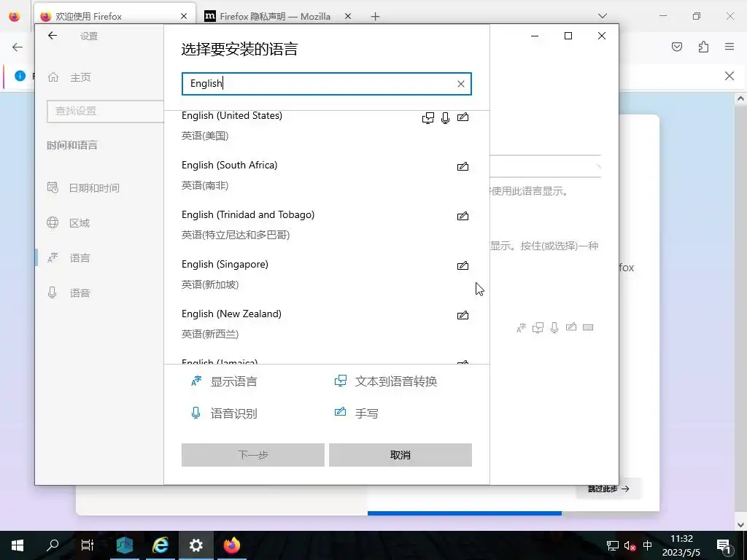
Task: Click microphone icon on English (United States) row
Action: (x=446, y=117)
